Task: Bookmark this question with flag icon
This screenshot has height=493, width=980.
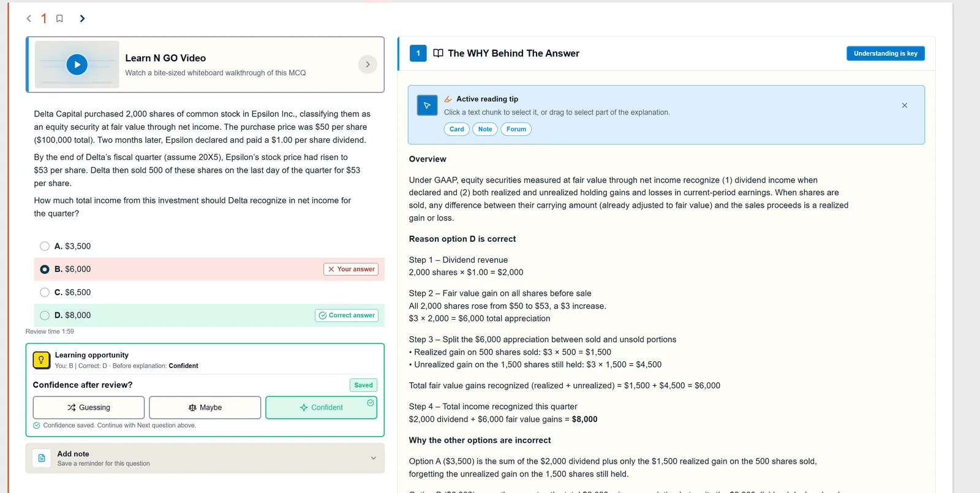Action: point(59,18)
